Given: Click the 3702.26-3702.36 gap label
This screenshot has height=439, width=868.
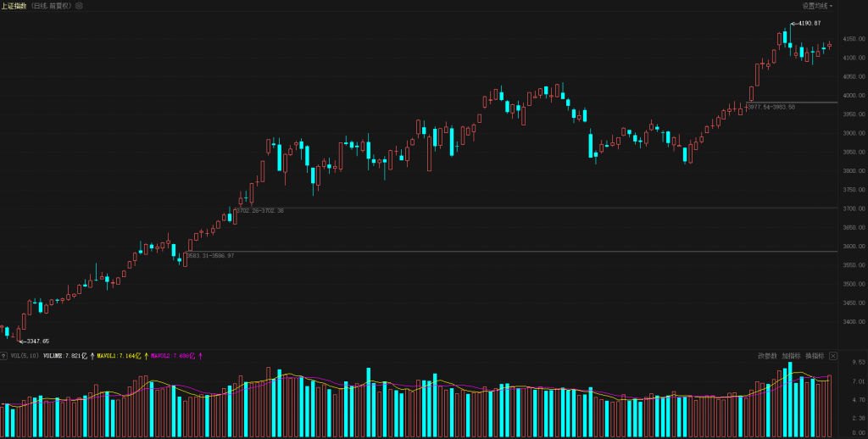Looking at the screenshot, I should (x=259, y=210).
